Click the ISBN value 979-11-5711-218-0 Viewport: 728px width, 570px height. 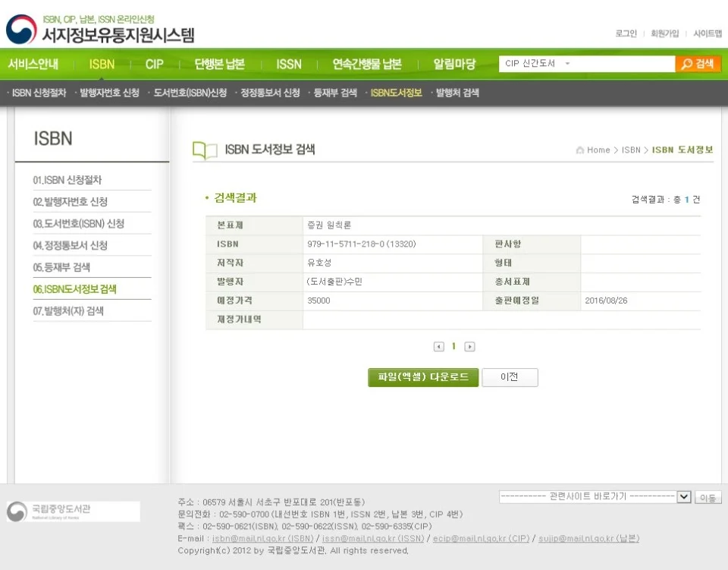361,244
